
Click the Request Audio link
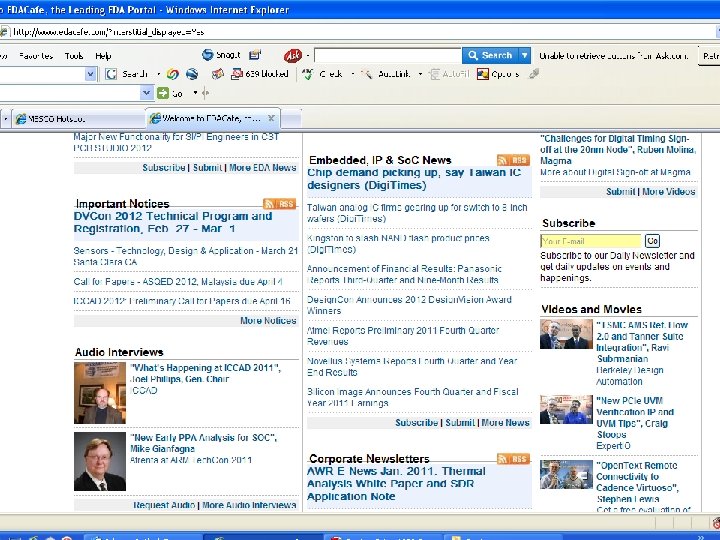pos(164,505)
